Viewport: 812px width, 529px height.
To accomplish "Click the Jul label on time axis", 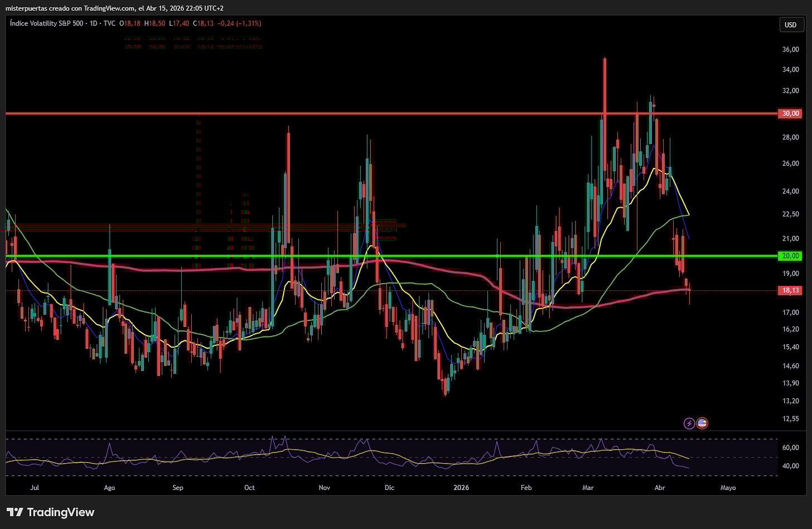I will coord(35,488).
